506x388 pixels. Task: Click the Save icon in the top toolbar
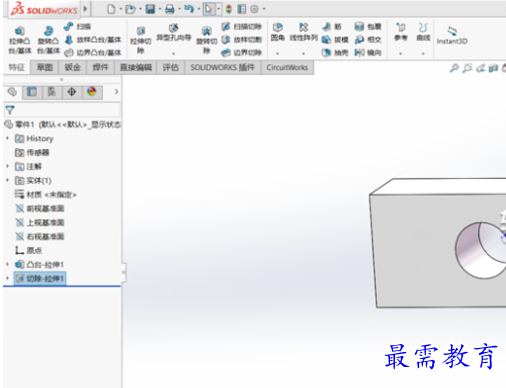tap(150, 9)
